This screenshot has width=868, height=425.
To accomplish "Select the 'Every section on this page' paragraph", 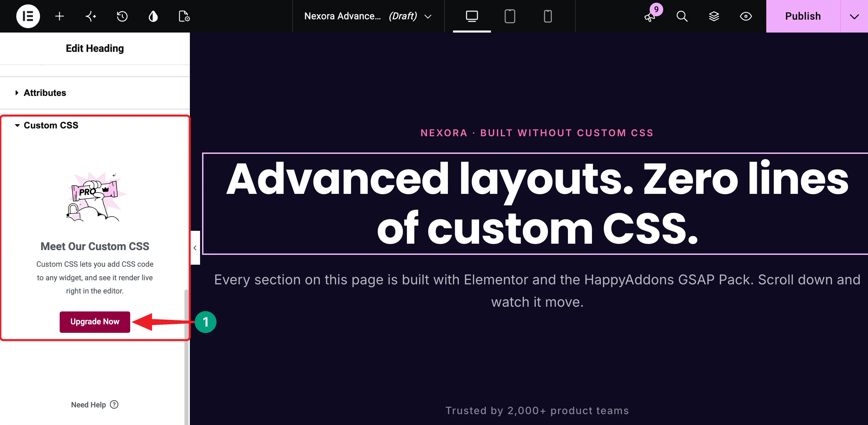I will (x=537, y=291).
